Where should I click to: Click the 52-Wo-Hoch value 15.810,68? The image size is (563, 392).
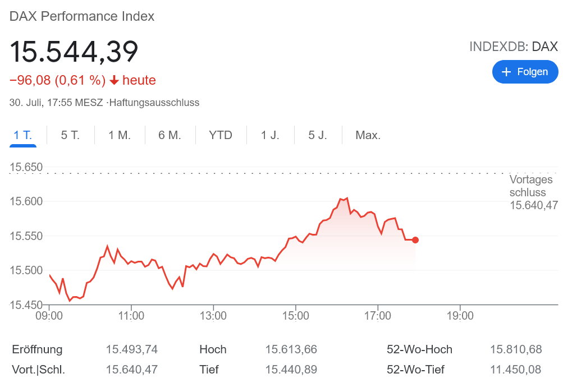pos(516,349)
